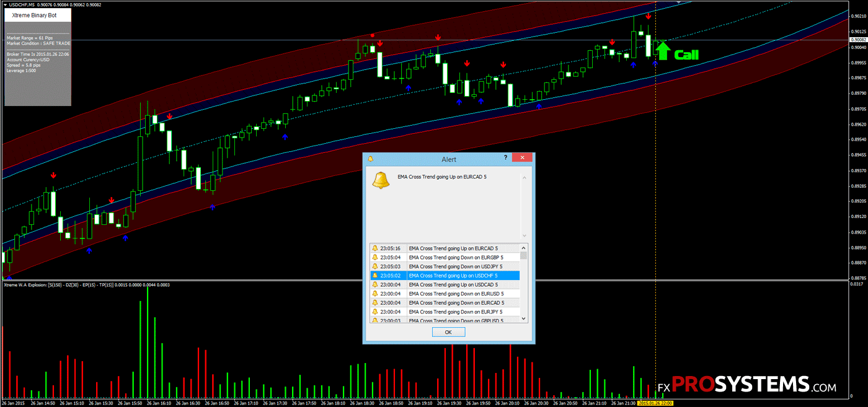Click the 'Leverage 1:500' text
The image size is (868, 407).
click(20, 71)
